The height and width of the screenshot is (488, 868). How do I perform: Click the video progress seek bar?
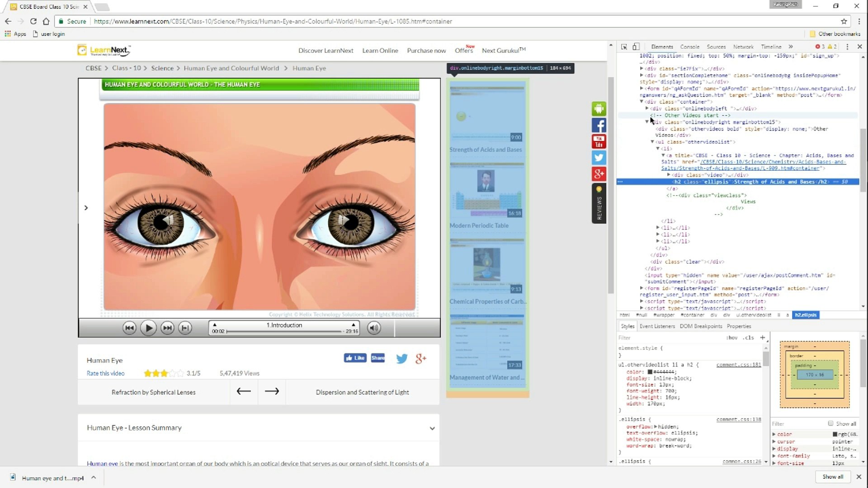point(284,331)
